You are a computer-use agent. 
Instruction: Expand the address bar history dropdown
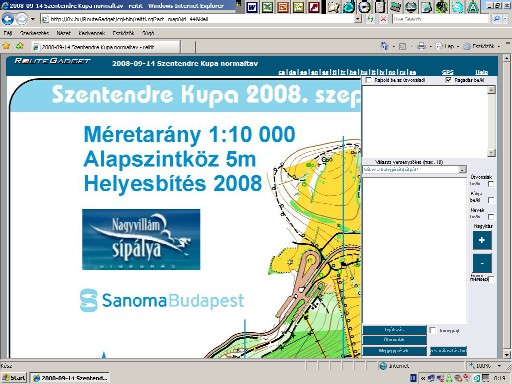click(x=358, y=19)
